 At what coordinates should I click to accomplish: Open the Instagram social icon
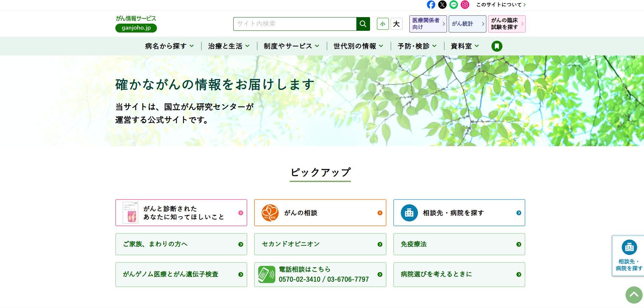pos(465,4)
